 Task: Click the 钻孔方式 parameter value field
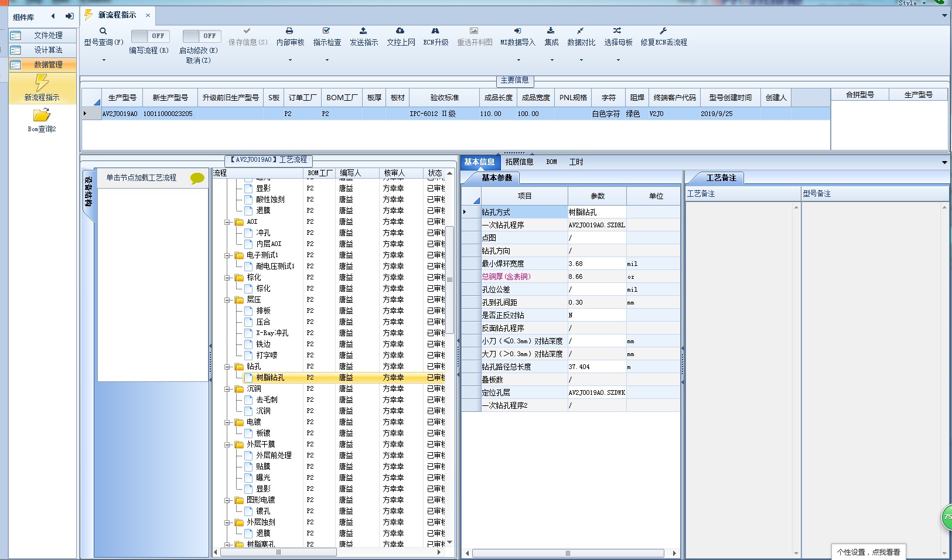click(596, 212)
